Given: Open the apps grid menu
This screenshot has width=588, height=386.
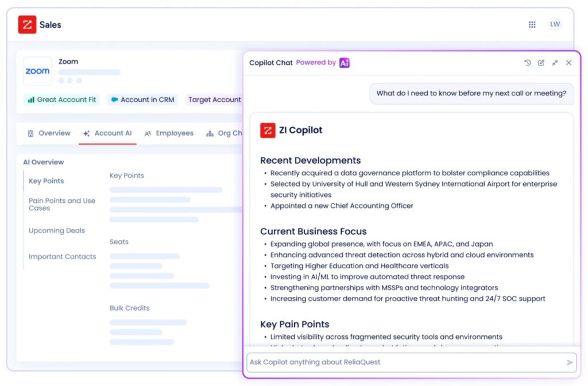Looking at the screenshot, I should coord(532,25).
